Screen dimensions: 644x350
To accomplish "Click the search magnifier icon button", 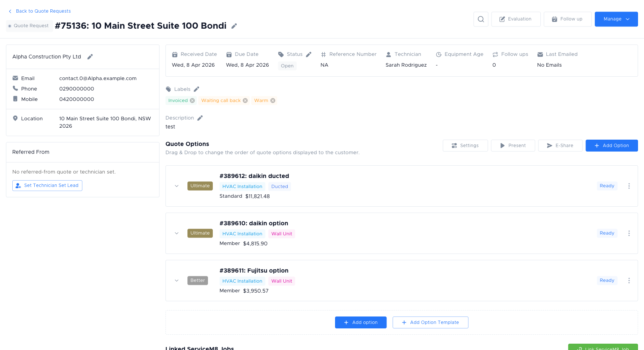I will 481,19.
